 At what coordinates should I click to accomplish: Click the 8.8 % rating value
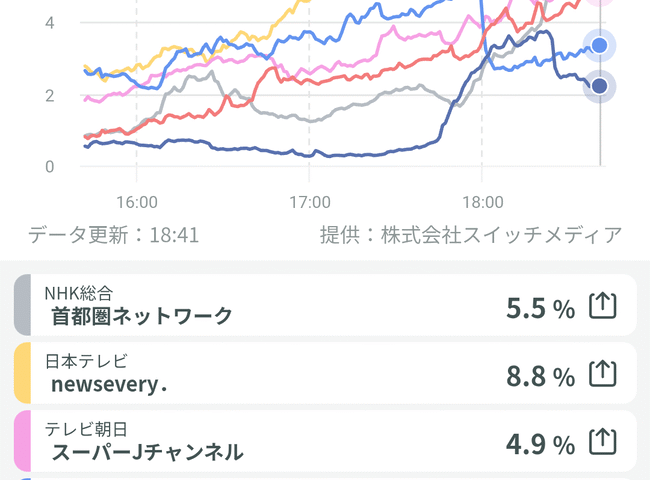pos(540,376)
